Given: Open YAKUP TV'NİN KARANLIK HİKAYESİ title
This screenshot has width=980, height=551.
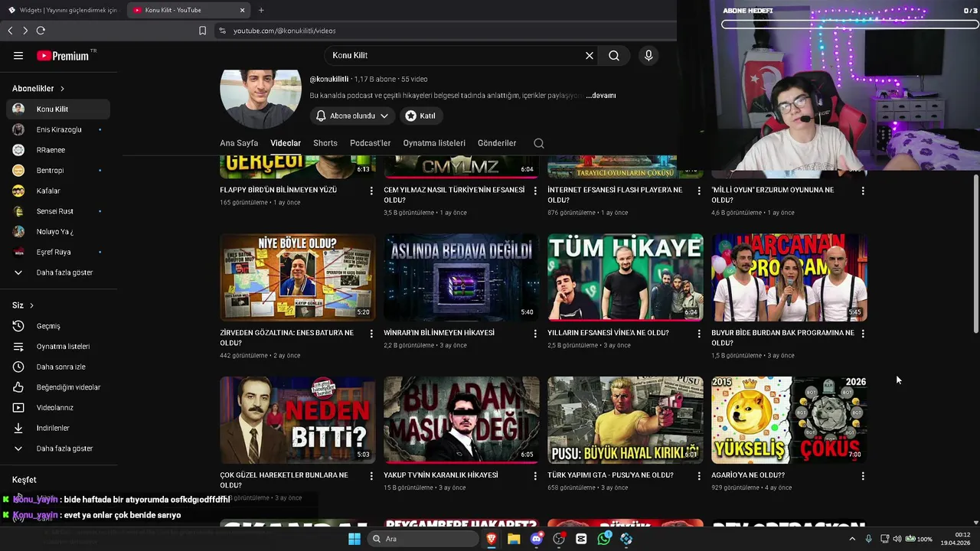Looking at the screenshot, I should click(x=441, y=475).
